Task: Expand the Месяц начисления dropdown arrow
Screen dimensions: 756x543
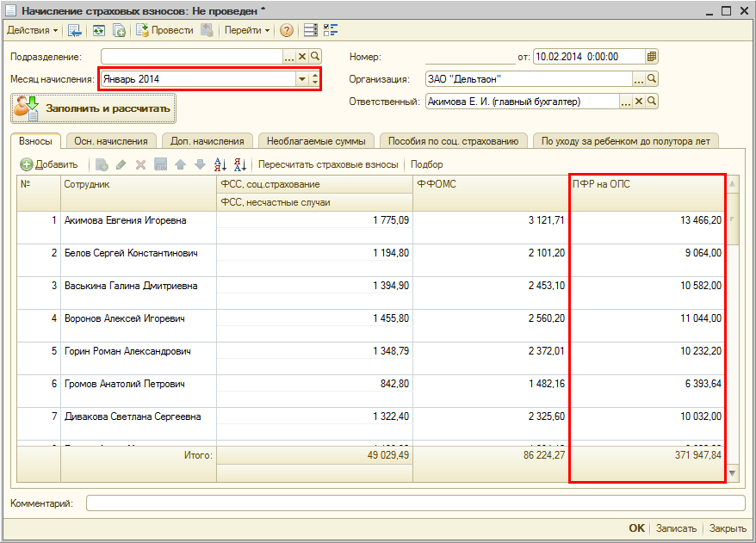Action: tap(302, 79)
